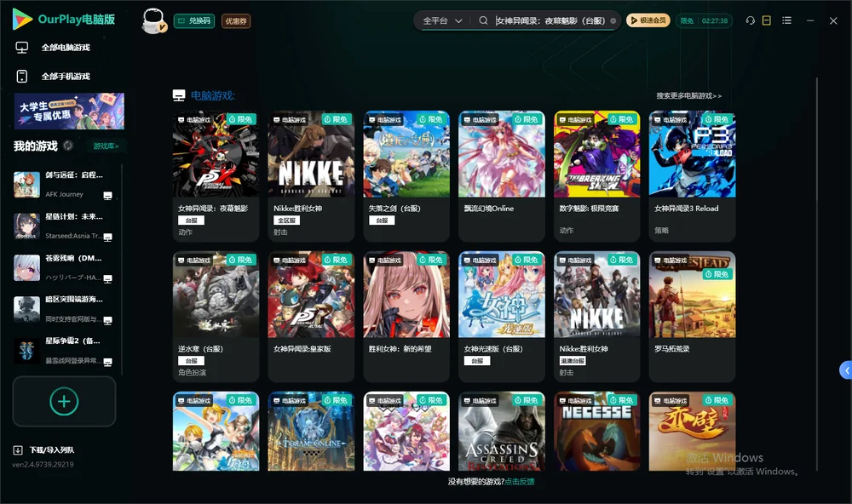Open the 失落之剑 (台服) game card
The height and width of the screenshot is (504, 852).
pyautogui.click(x=406, y=176)
